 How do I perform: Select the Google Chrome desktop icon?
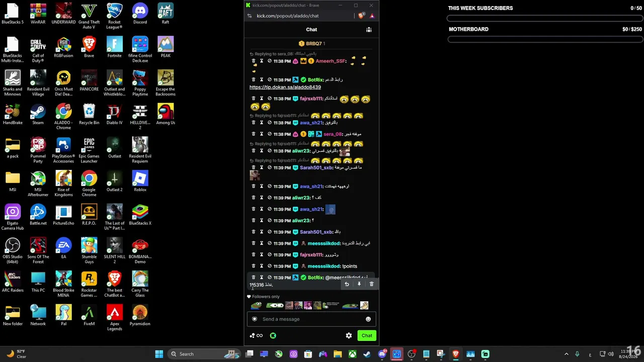tap(89, 184)
